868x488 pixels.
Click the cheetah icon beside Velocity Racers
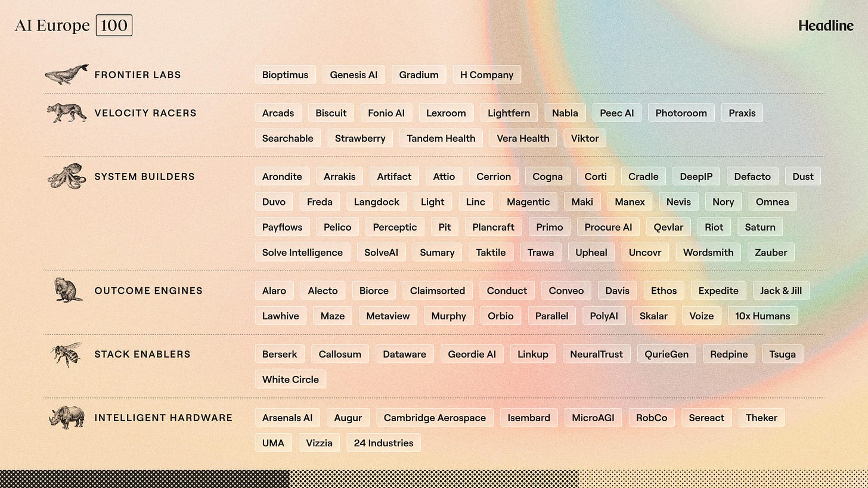(x=67, y=113)
